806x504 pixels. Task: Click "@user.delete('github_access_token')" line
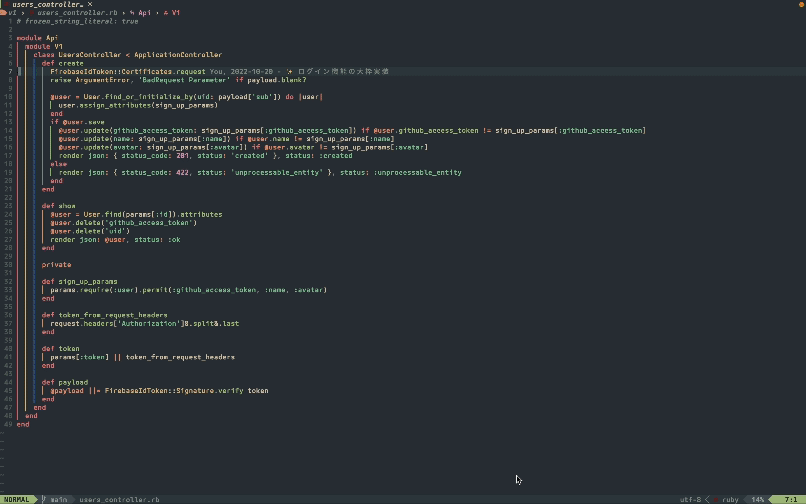click(123, 223)
